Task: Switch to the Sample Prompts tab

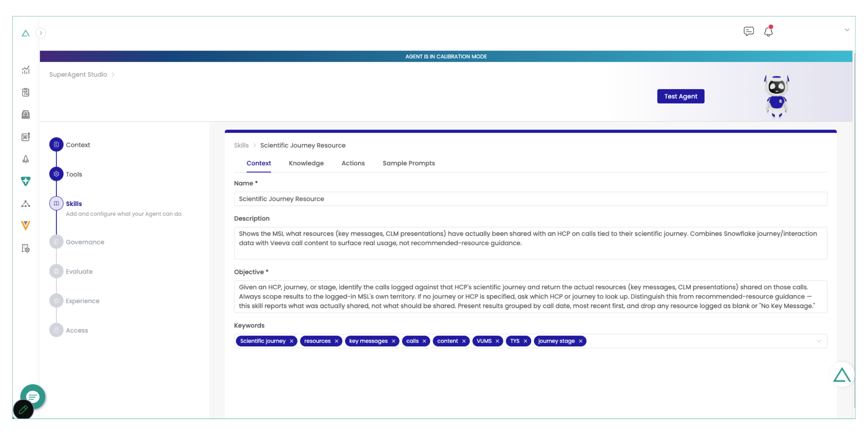Action: pyautogui.click(x=409, y=163)
